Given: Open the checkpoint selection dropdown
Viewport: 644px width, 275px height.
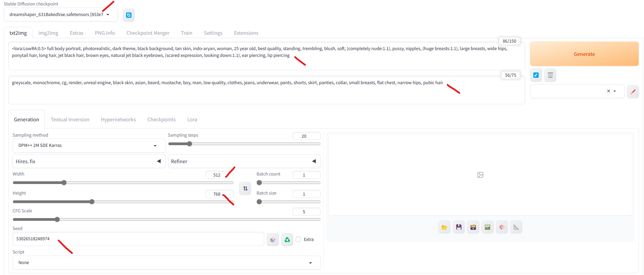Looking at the screenshot, I should pos(61,15).
